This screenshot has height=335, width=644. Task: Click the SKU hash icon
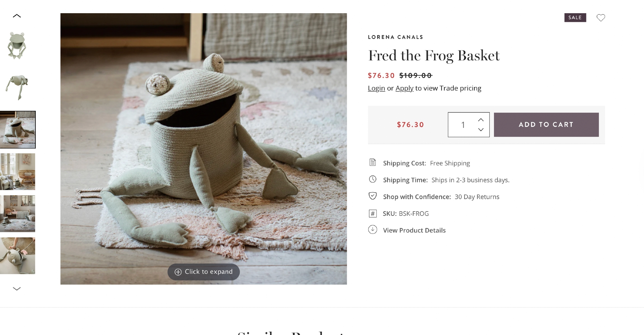click(x=373, y=213)
